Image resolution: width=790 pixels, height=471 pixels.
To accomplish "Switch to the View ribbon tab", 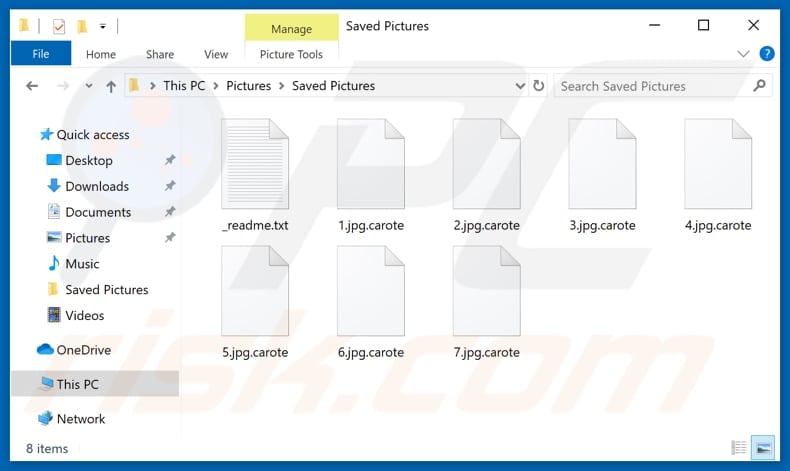I will (216, 54).
